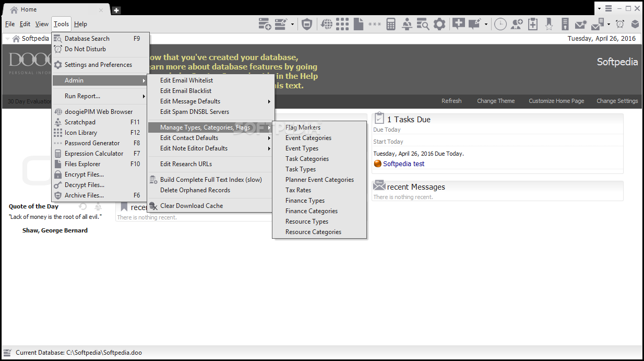Click the toolbar database search magnifier icon
The width and height of the screenshot is (644, 361).
(x=423, y=24)
